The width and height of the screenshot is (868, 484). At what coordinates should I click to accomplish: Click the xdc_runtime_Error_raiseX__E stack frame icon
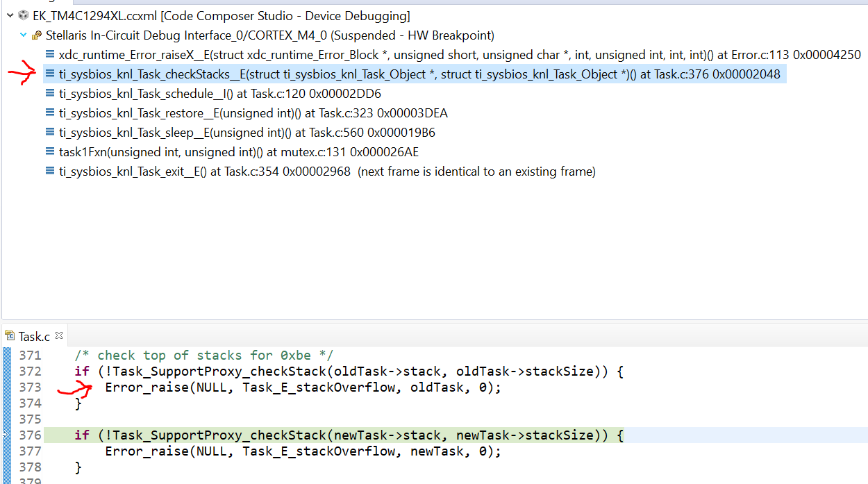[x=50, y=54]
